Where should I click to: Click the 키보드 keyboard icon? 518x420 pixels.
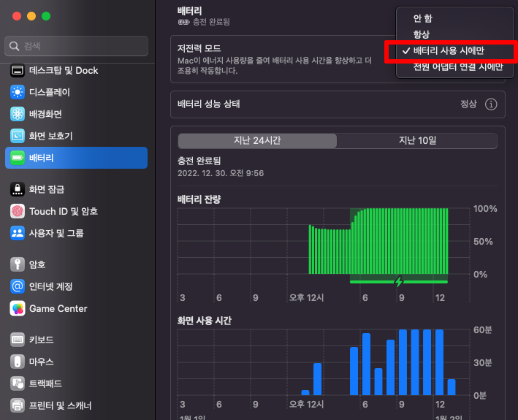18,340
